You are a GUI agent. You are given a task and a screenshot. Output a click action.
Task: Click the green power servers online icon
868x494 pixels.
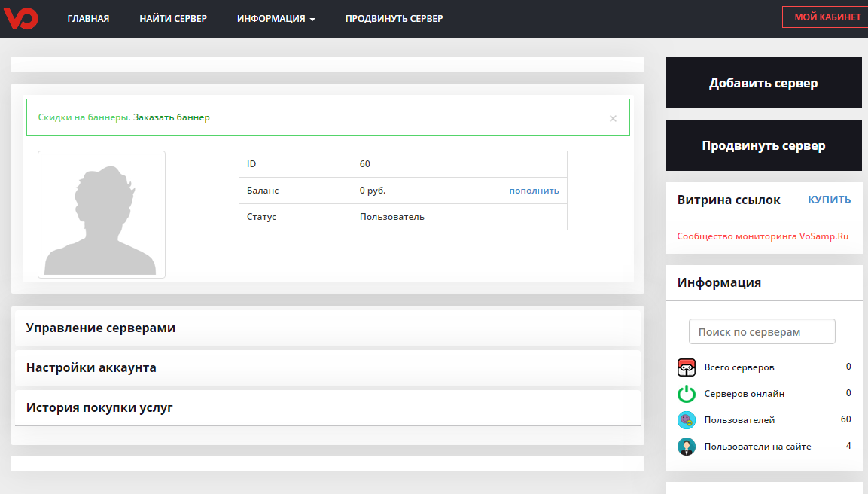point(686,394)
